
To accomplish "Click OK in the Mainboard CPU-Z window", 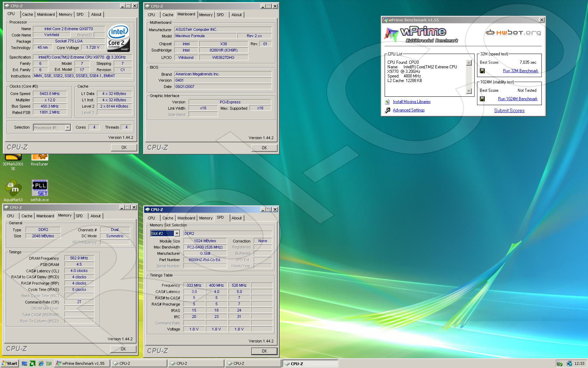I will (x=264, y=148).
